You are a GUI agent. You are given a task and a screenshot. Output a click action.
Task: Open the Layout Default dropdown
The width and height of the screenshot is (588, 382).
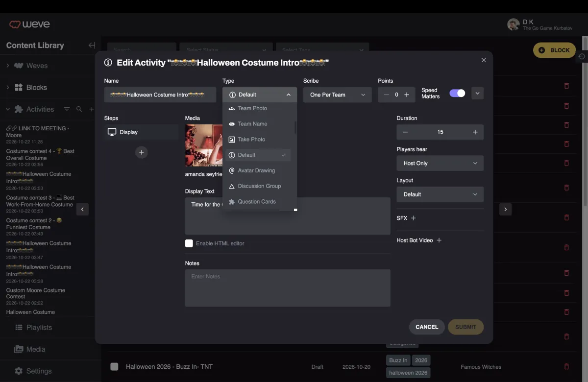[440, 194]
